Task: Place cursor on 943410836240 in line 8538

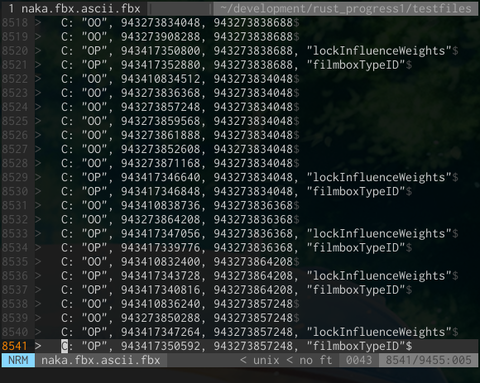Action: 160,304
